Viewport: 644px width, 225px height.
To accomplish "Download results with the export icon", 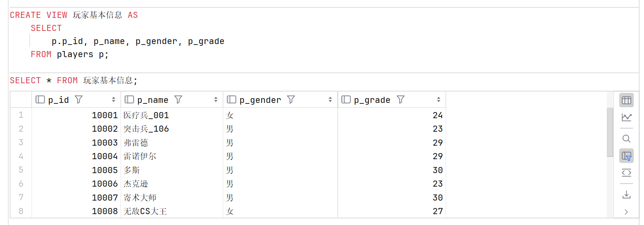I will tap(626, 194).
